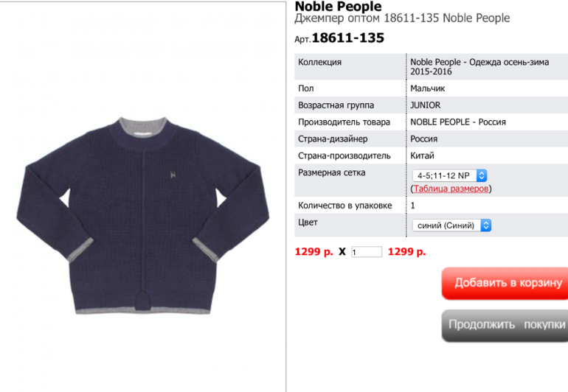Click the gray Продолжить покупки button
The width and height of the screenshot is (568, 392).
[x=505, y=325]
